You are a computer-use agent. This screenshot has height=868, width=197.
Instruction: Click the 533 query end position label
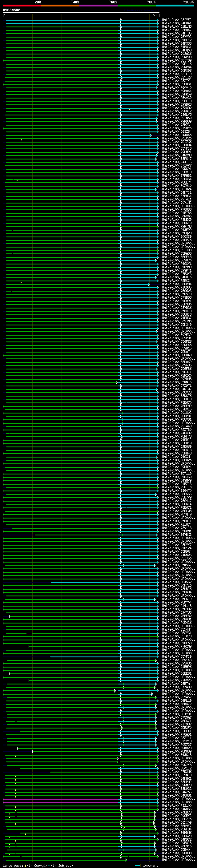155,15
